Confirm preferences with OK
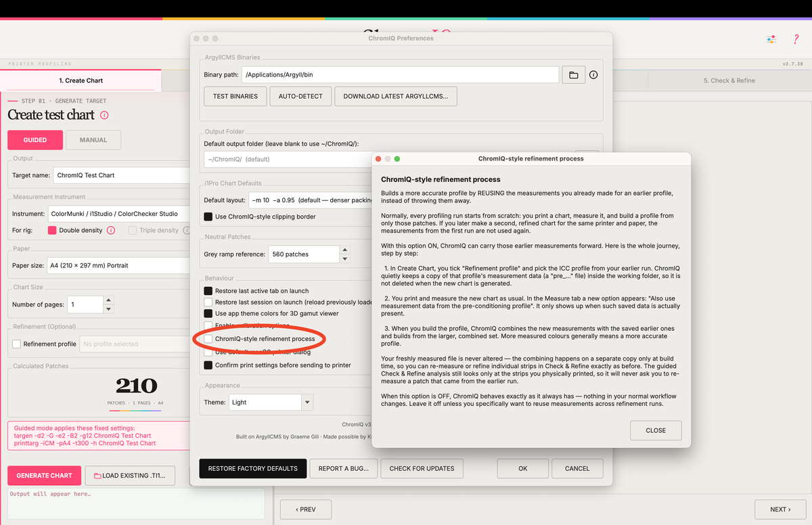The image size is (812, 525). click(523, 468)
